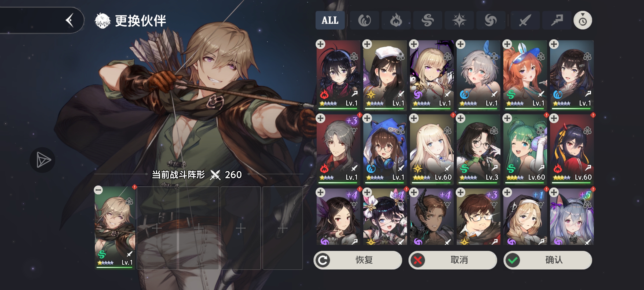Select the fire element filter icon
644x290 pixels.
(396, 20)
